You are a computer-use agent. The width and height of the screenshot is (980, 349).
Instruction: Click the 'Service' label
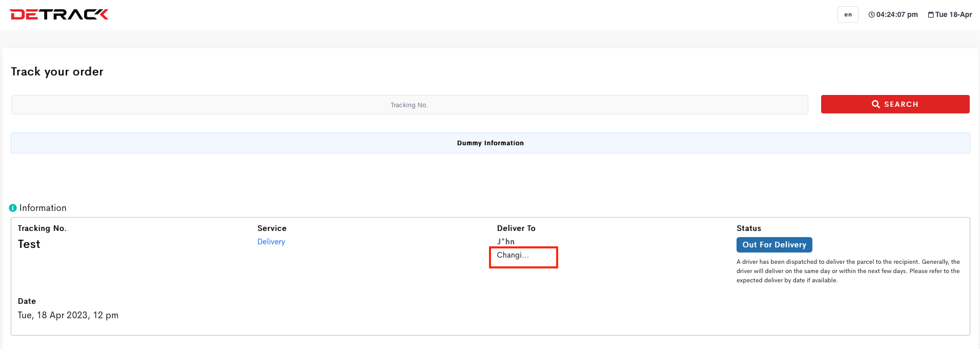[x=272, y=228]
